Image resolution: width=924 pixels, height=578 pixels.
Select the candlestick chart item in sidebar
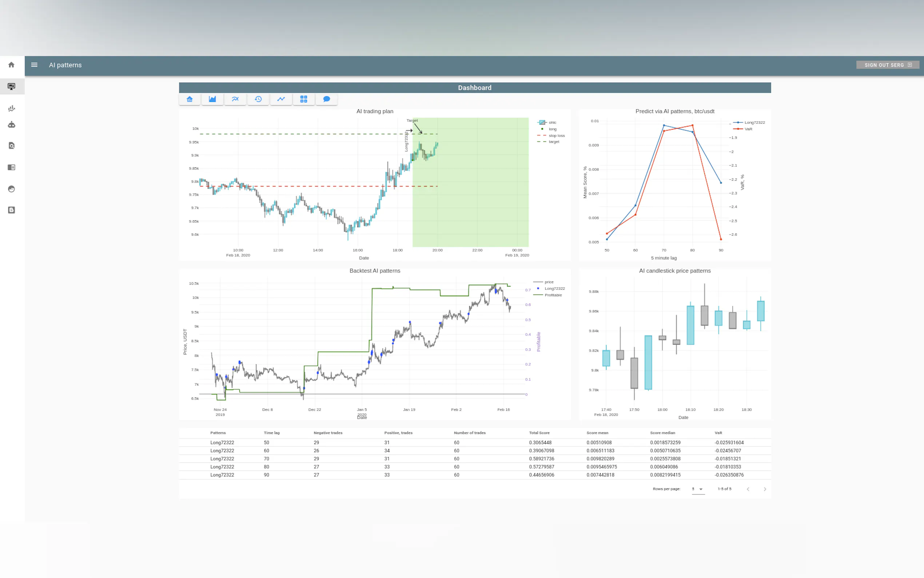point(12,108)
